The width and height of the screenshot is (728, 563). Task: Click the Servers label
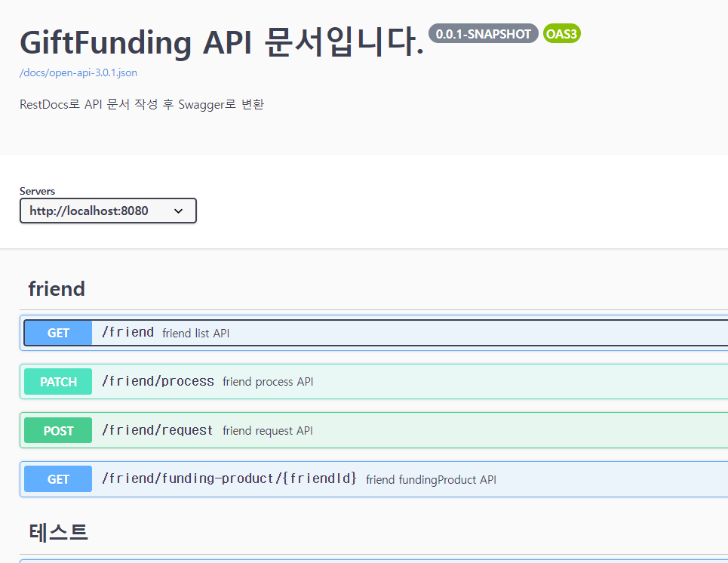37,191
